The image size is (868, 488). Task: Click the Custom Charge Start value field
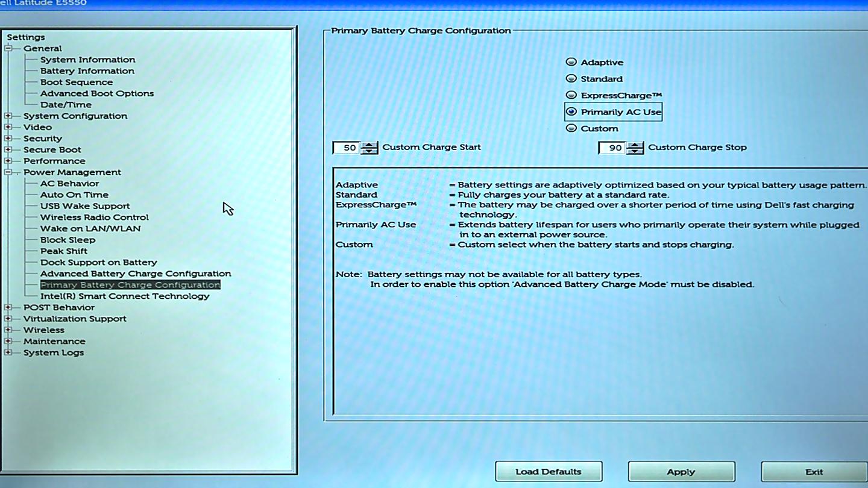pos(347,147)
